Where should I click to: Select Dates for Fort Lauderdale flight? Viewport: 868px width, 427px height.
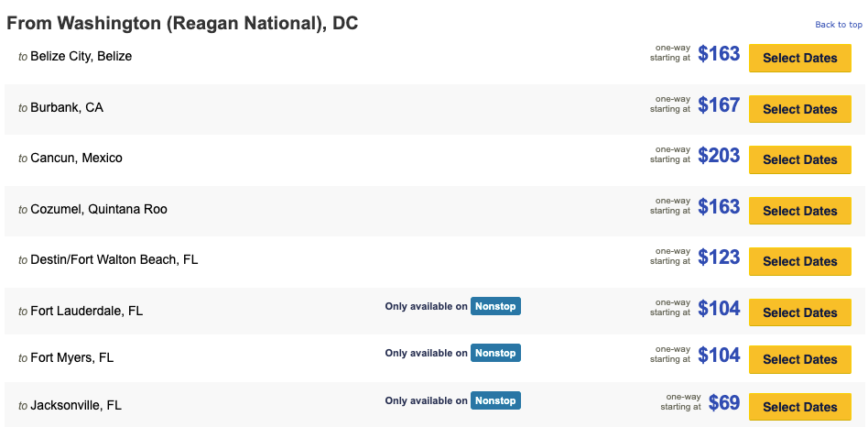799,312
